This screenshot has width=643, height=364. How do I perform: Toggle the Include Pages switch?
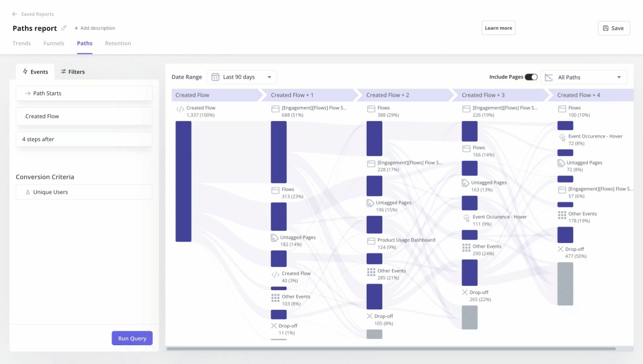(x=531, y=77)
